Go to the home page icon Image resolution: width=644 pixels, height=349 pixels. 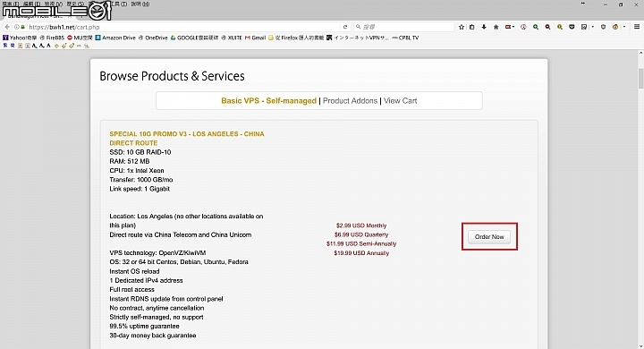(x=496, y=27)
